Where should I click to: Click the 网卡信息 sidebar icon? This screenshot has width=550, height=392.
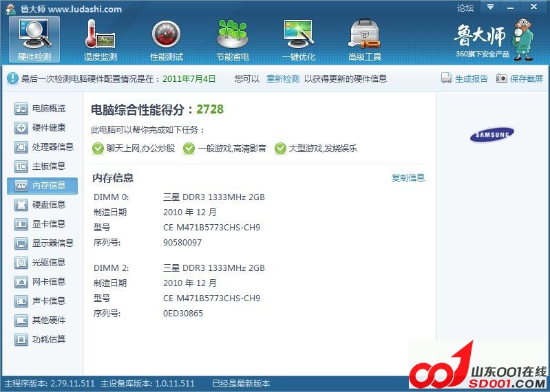click(21, 282)
